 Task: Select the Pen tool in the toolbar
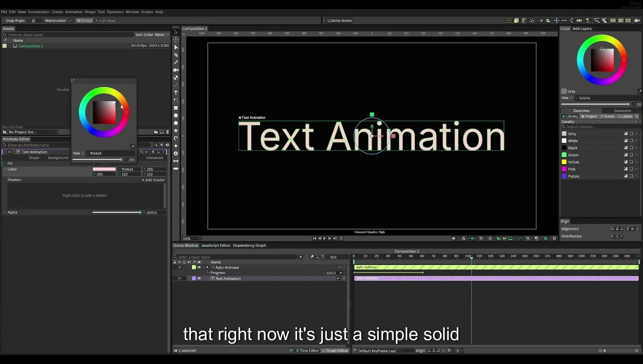pyautogui.click(x=176, y=55)
